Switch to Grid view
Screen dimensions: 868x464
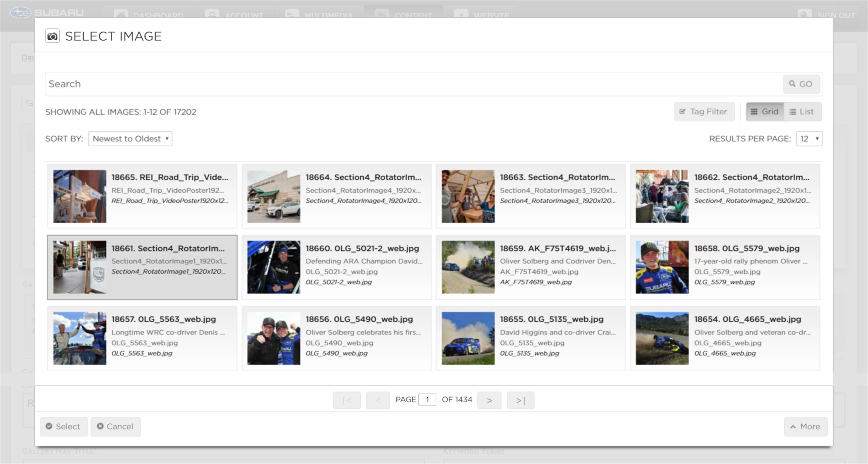click(x=765, y=112)
